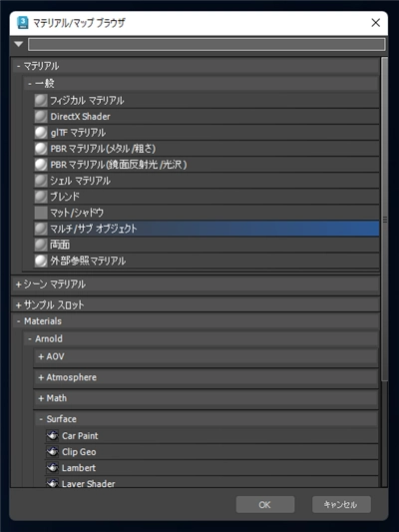Click the フィジカル マテリアル sphere icon
Image resolution: width=399 pixels, height=532 pixels.
point(41,100)
